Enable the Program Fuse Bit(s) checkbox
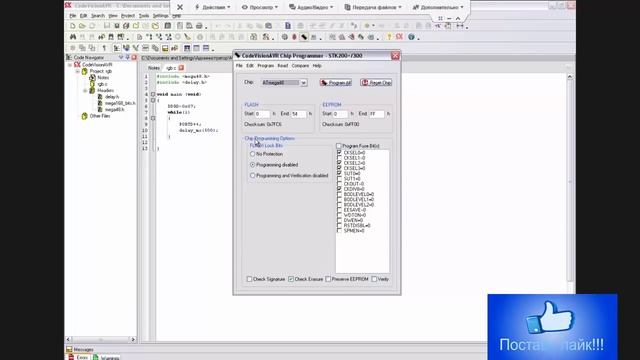This screenshot has height=360, width=640. coord(338,146)
